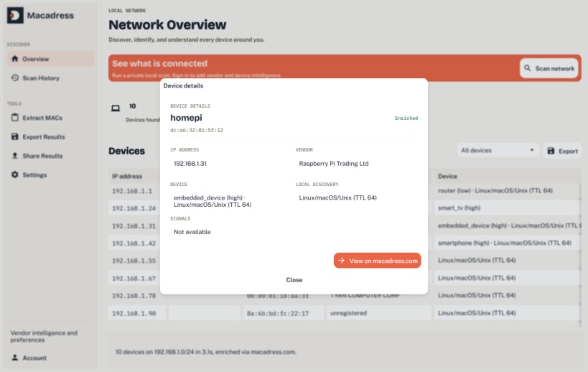The width and height of the screenshot is (588, 372).
Task: Click the Device column header
Action: pos(447,176)
